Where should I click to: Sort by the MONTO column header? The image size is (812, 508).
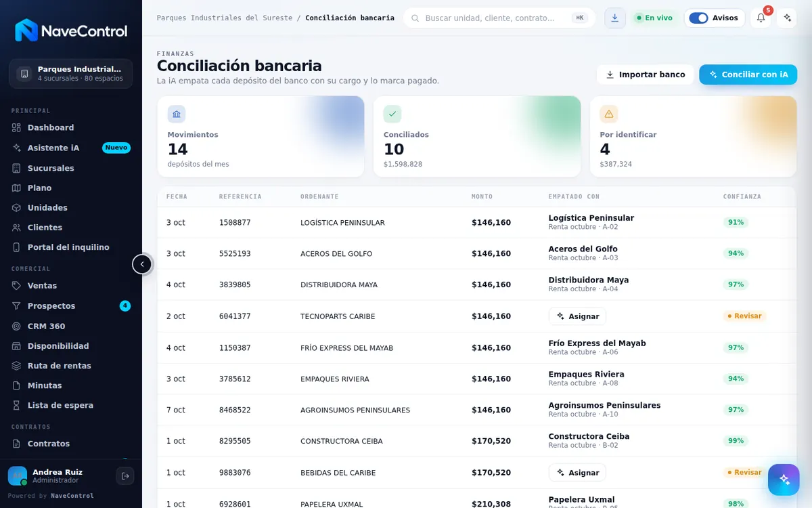tap(482, 196)
